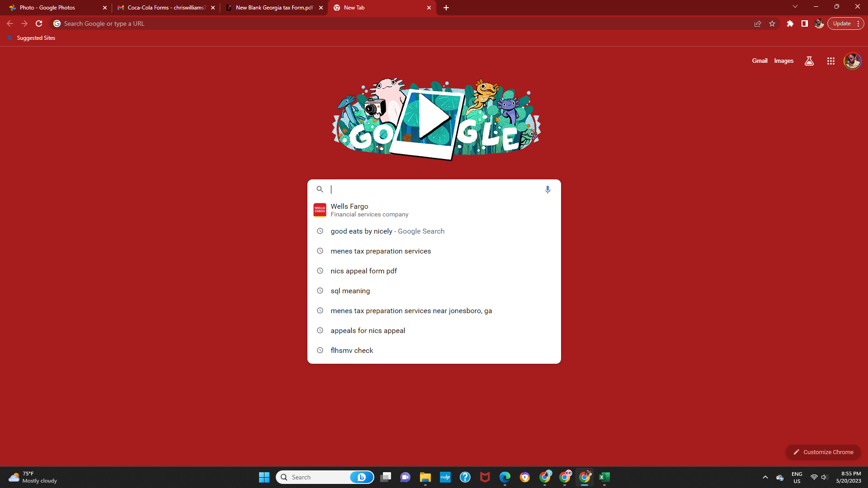Open the Google apps grid
The height and width of the screenshot is (488, 868).
(x=831, y=61)
